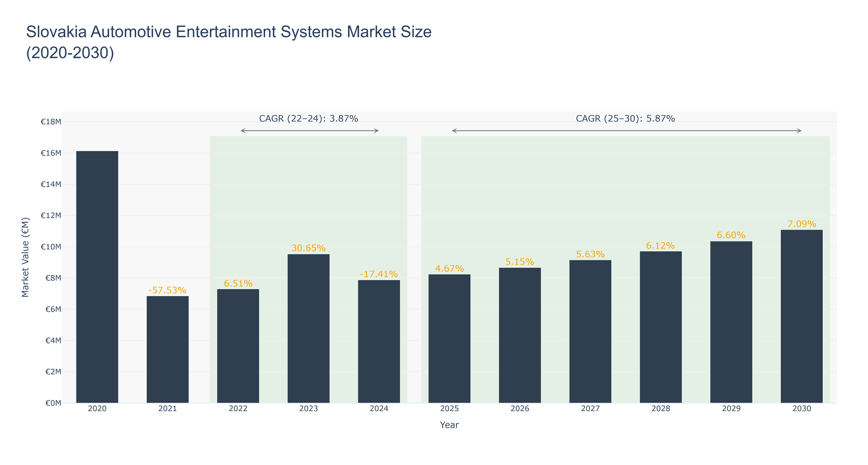Click the 6.12% growth label
This screenshot has width=868, height=465.
660,245
